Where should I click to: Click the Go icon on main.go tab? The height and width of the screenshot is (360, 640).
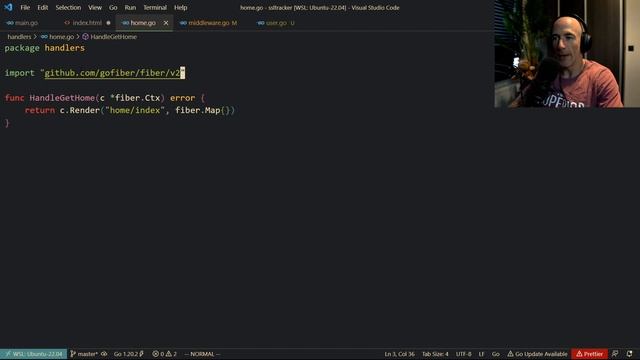point(10,23)
